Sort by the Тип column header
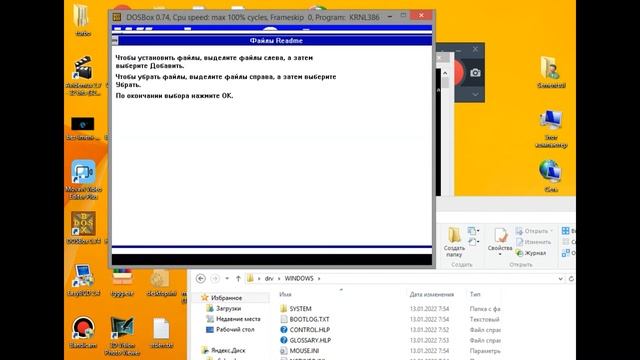The height and width of the screenshot is (360, 640). 475,294
